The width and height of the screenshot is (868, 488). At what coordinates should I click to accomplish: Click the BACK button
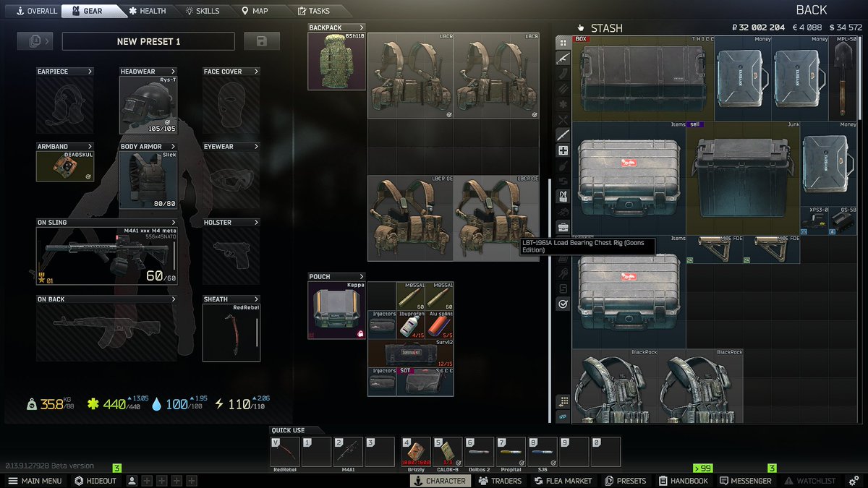pos(811,10)
